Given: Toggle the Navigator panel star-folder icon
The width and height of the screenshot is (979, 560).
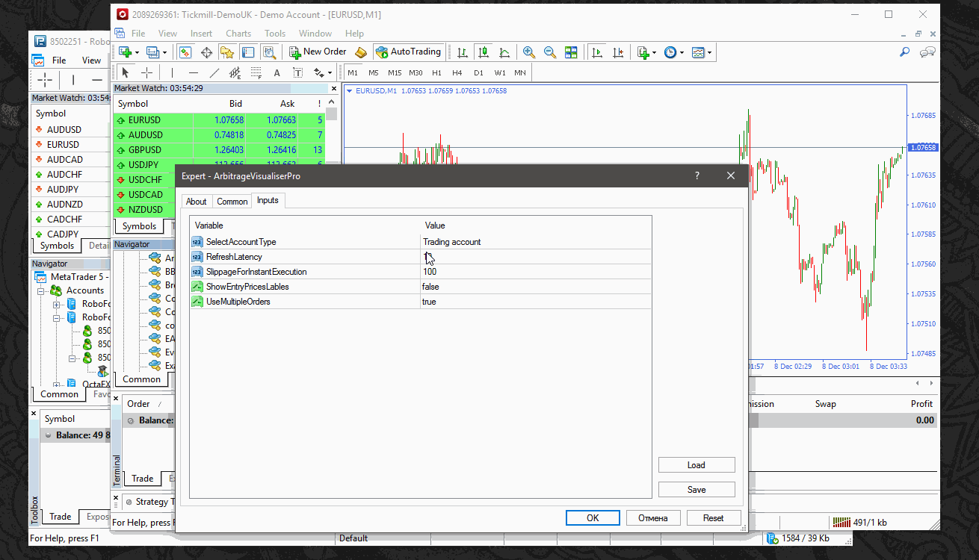Looking at the screenshot, I should [227, 52].
